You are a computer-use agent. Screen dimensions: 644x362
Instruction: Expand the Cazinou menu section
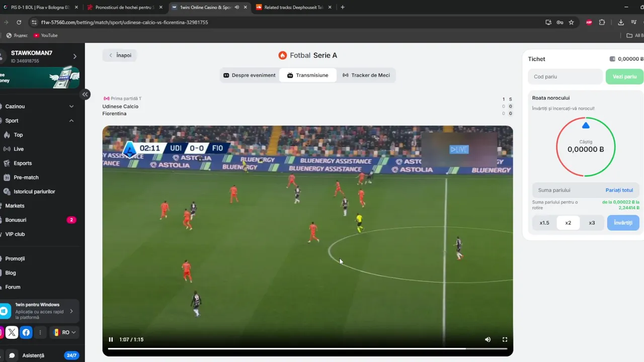coord(39,107)
